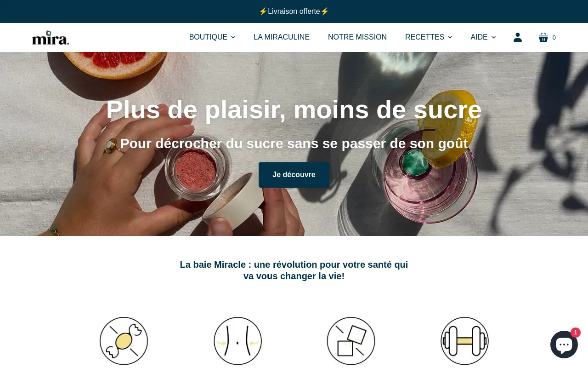The height and width of the screenshot is (368, 588).
Task: Click the mira logo
Action: [x=51, y=37]
